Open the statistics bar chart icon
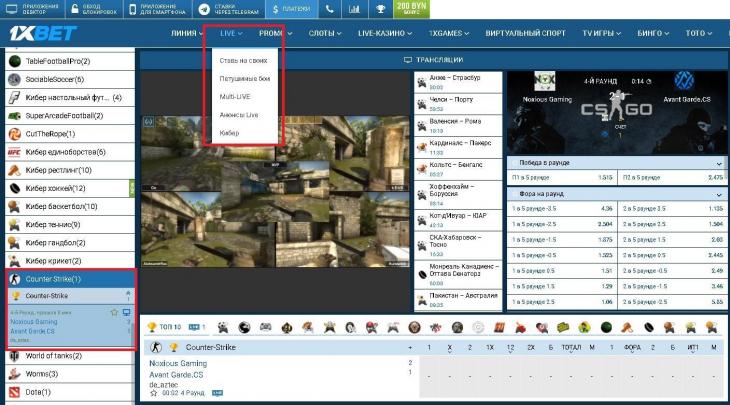The image size is (730, 405). point(354,10)
